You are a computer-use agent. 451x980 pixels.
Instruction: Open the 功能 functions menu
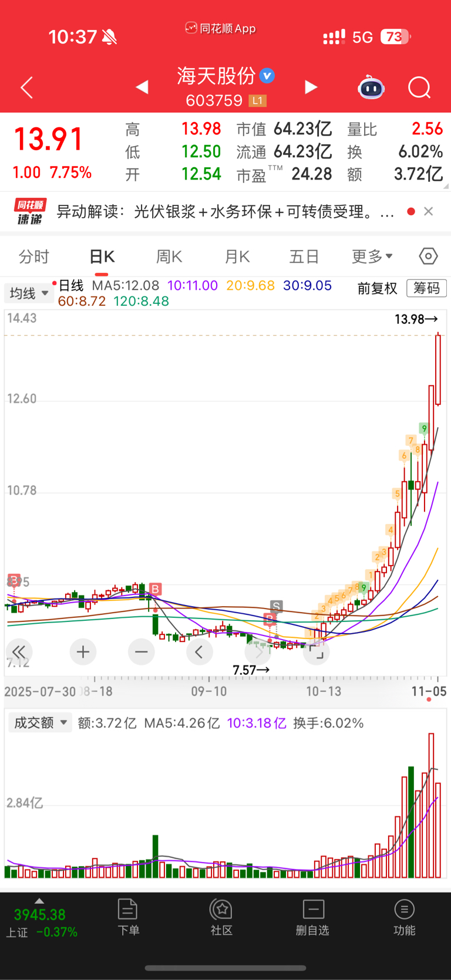404,917
